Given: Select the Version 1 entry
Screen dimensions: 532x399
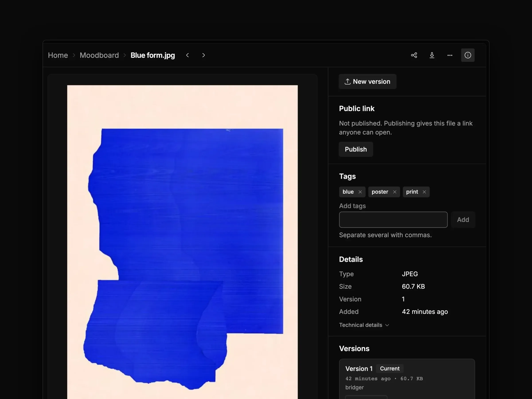Looking at the screenshot, I should tap(407, 379).
